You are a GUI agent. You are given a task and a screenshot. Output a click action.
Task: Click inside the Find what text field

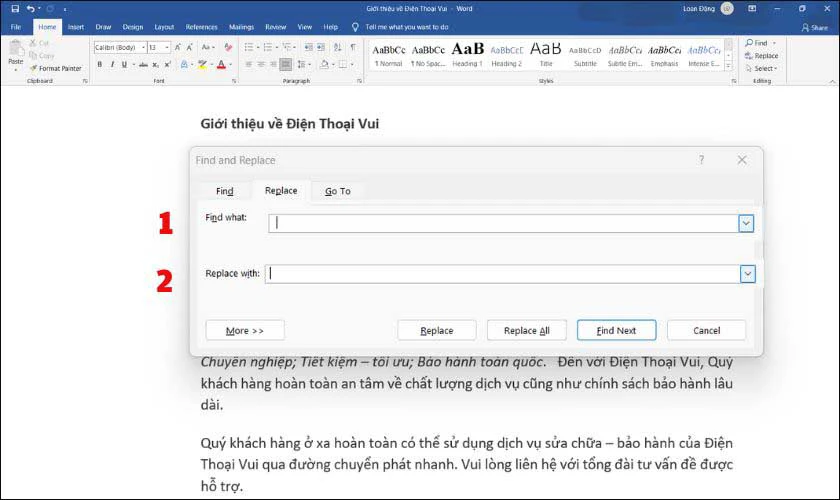coord(504,223)
